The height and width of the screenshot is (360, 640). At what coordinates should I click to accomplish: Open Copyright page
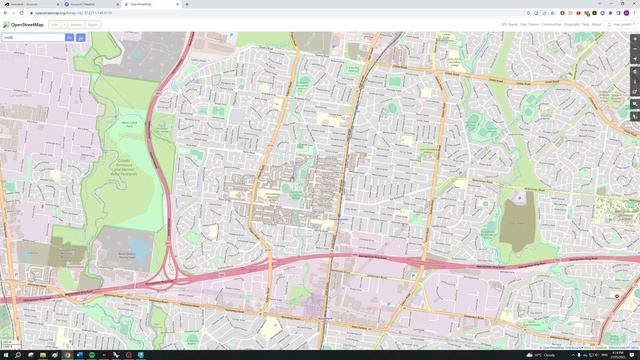[571, 24]
